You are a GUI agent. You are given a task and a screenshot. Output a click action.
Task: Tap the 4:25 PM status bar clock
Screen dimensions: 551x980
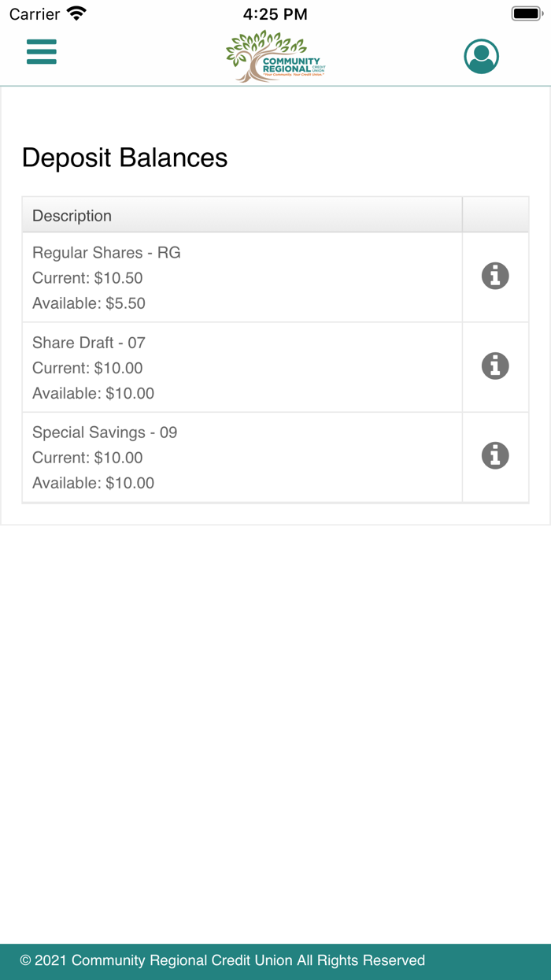(x=275, y=14)
